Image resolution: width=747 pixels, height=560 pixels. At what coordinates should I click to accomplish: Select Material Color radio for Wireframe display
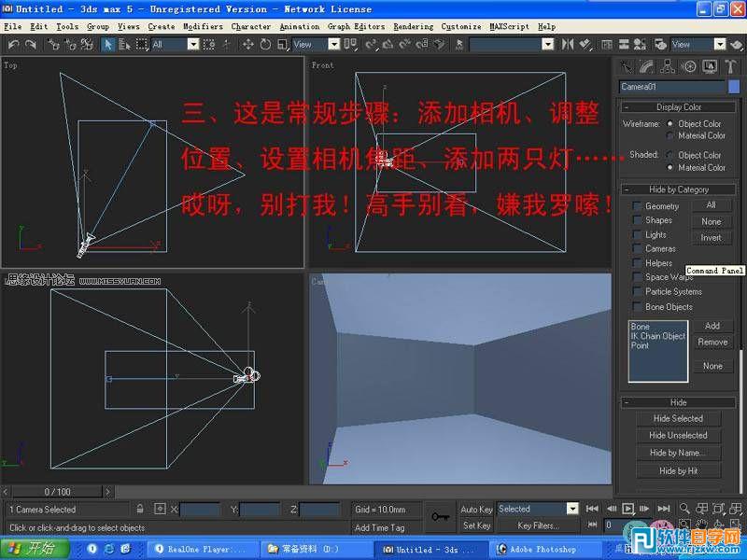coord(670,134)
